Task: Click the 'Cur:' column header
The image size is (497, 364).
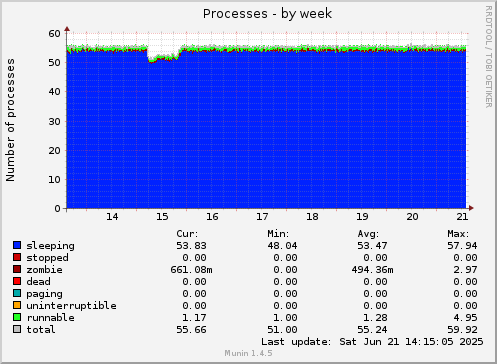Action: point(187,234)
